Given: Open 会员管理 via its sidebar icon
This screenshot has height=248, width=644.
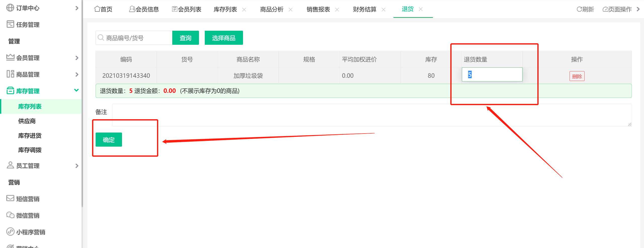Looking at the screenshot, I should [10, 58].
